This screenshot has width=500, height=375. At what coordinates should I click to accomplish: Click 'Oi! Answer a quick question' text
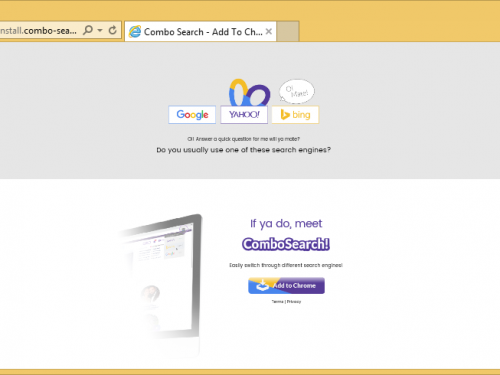click(244, 139)
